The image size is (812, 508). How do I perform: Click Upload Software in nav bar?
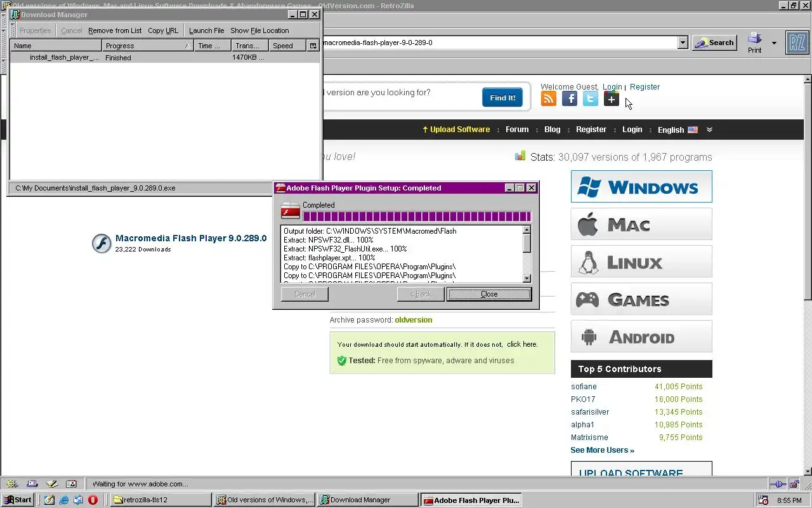click(456, 130)
